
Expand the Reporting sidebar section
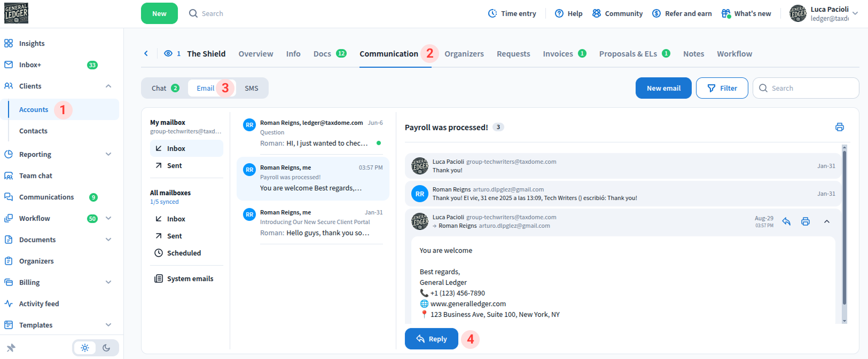coord(108,154)
